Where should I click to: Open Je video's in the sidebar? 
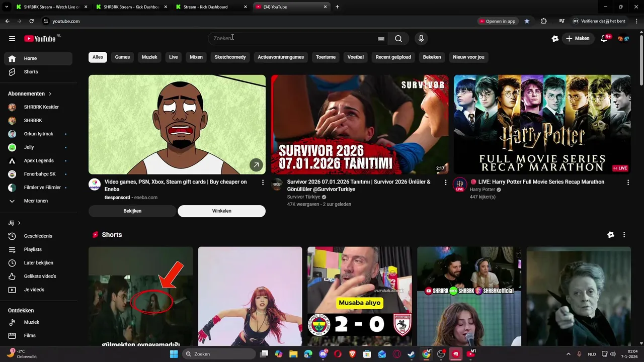[x=38, y=290]
